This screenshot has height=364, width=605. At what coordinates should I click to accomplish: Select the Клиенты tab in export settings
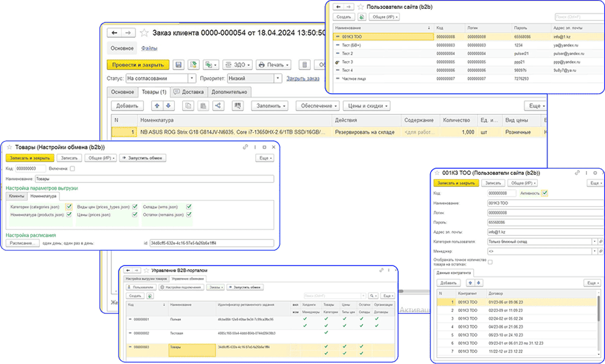pyautogui.click(x=16, y=196)
